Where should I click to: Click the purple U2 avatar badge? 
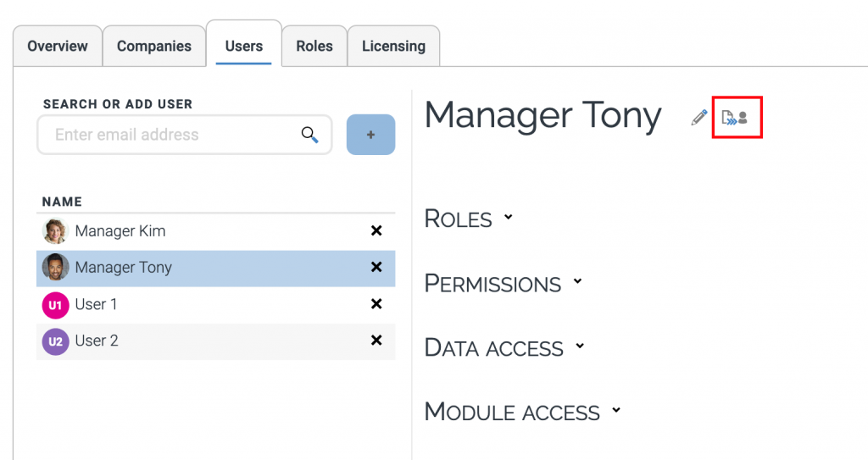click(x=55, y=341)
